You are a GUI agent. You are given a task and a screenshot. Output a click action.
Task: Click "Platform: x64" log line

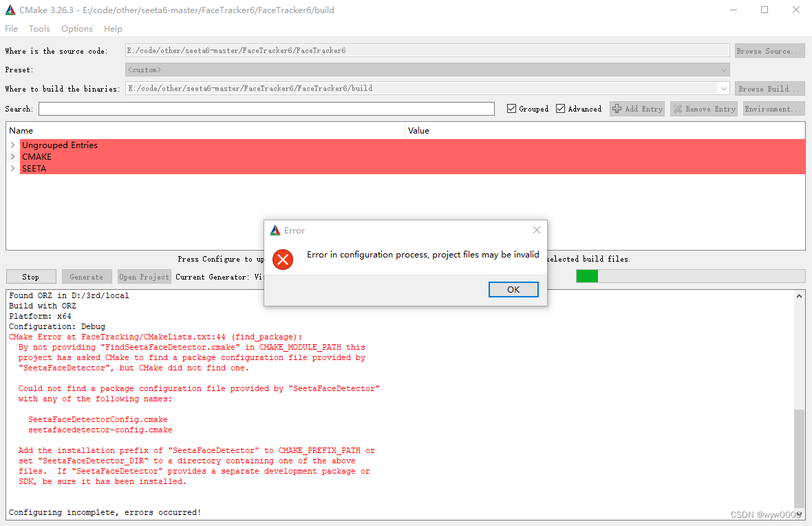40,316
